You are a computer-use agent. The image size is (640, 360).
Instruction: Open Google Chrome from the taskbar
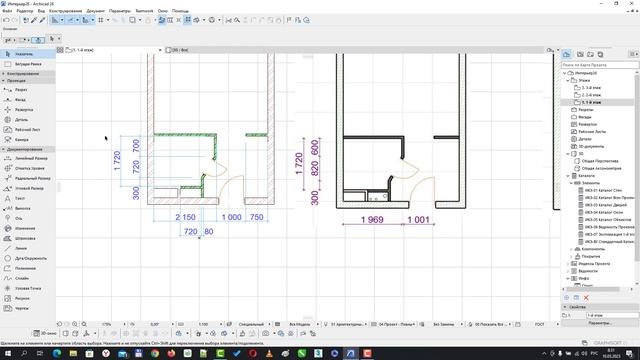[x=155, y=353]
